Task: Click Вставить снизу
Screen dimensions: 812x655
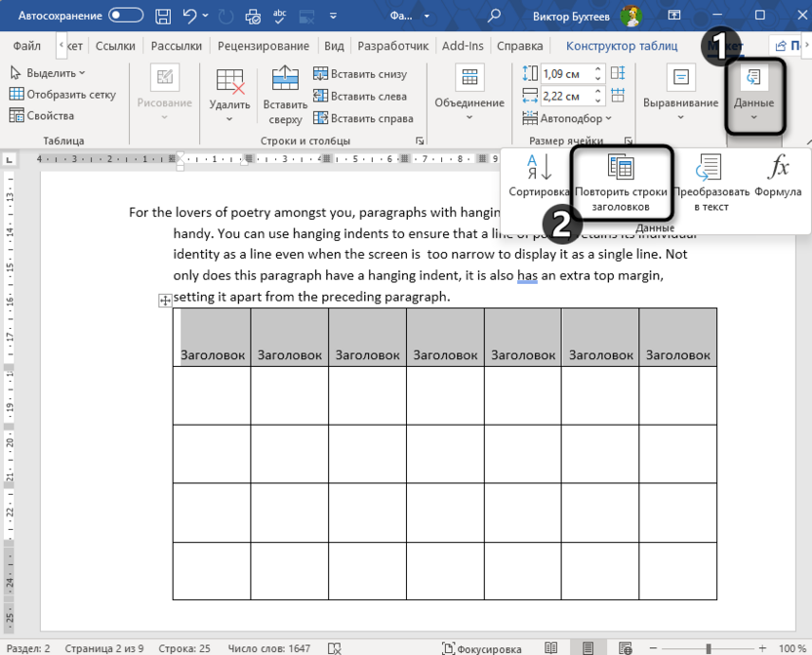Action: pos(360,74)
